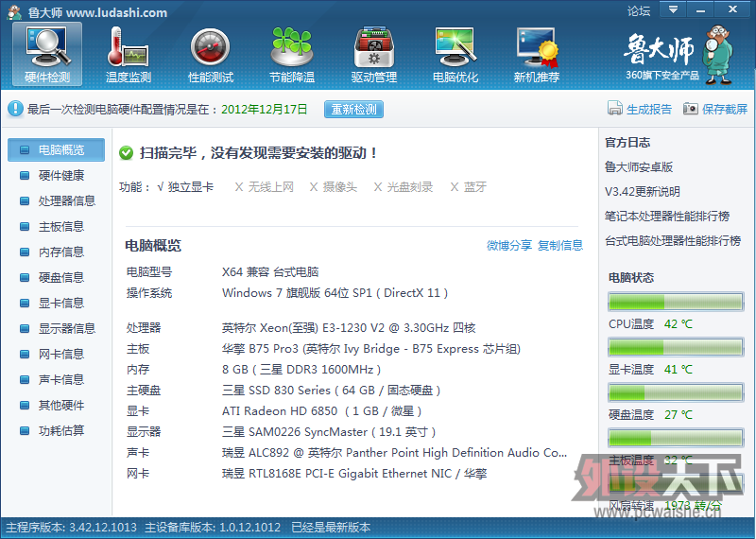This screenshot has width=756, height=539.
Task: Click the 生成报告 link
Action: pos(649,109)
